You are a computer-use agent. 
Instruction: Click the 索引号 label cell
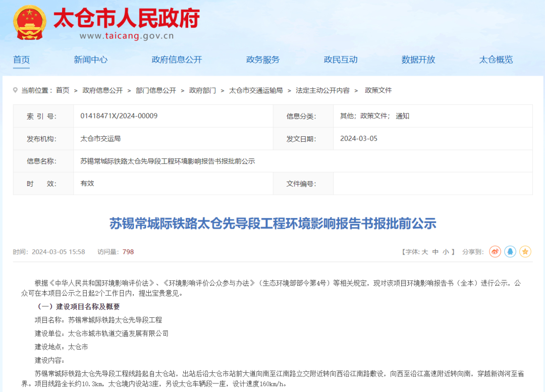[43, 116]
